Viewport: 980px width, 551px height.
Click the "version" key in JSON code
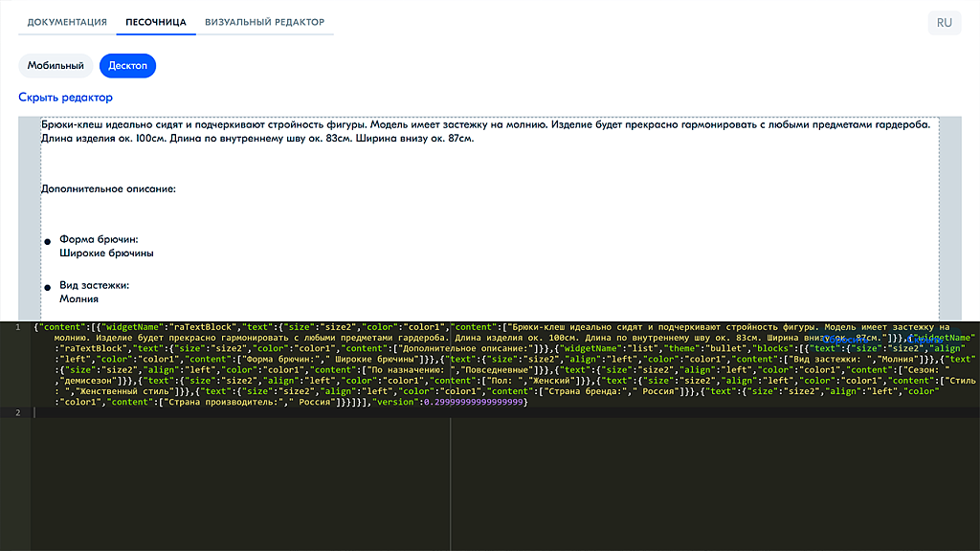(x=396, y=403)
